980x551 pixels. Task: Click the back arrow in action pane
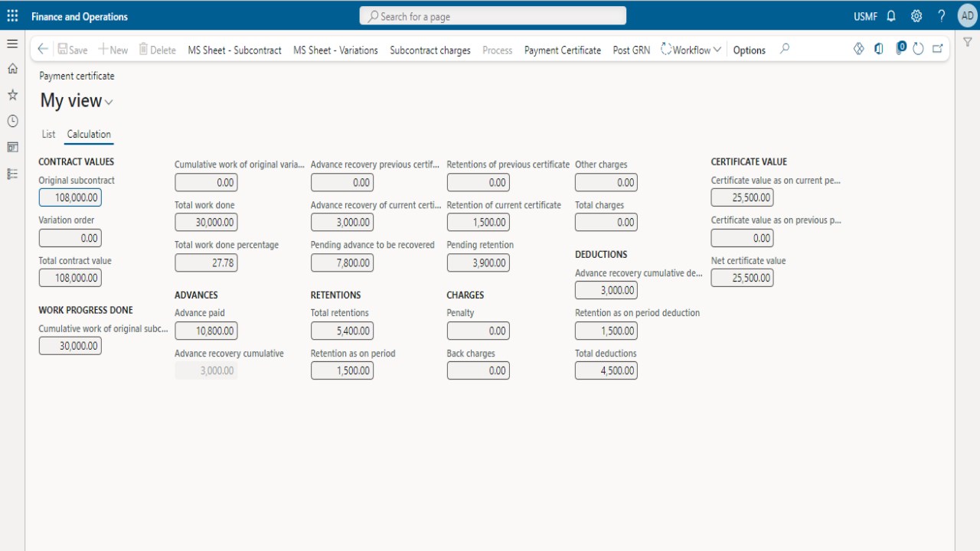43,49
